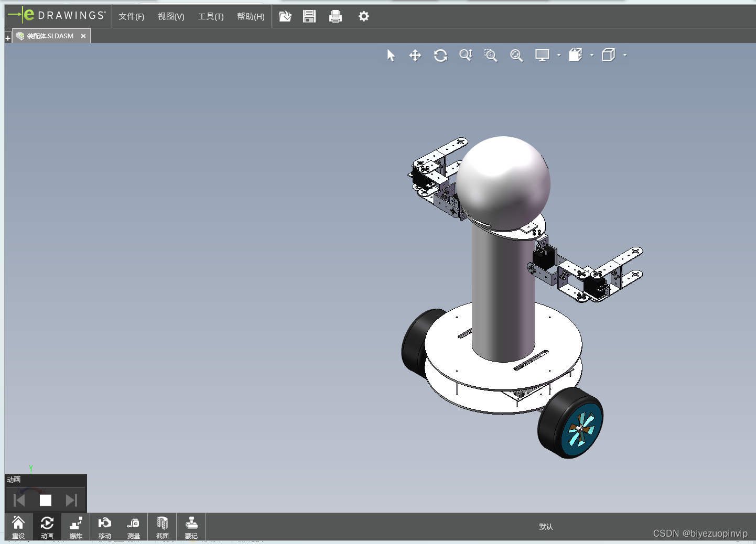Stop the animation playback
756x544 pixels.
(x=46, y=501)
